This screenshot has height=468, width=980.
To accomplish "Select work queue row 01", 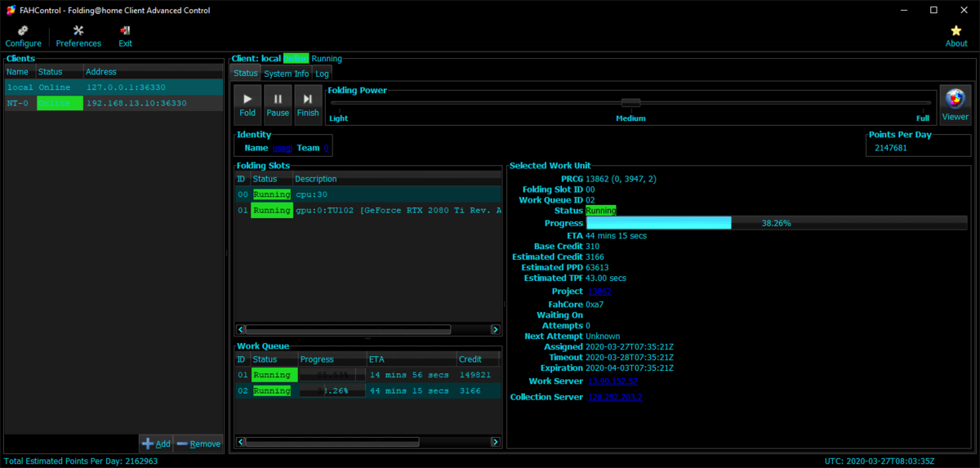I will tap(368, 375).
